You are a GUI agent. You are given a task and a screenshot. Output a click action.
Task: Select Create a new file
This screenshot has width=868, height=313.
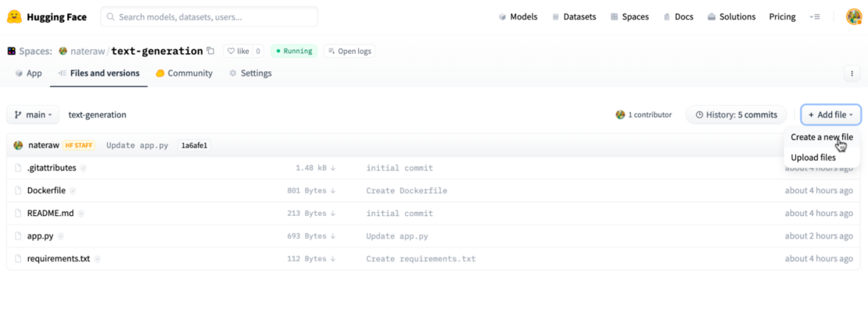tap(821, 137)
